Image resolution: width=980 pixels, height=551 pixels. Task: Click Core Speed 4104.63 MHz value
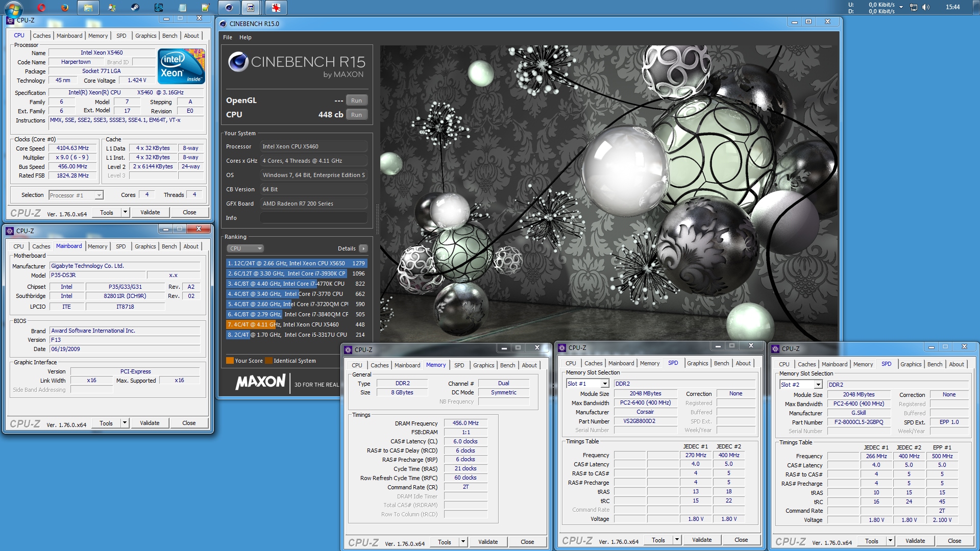click(x=72, y=148)
